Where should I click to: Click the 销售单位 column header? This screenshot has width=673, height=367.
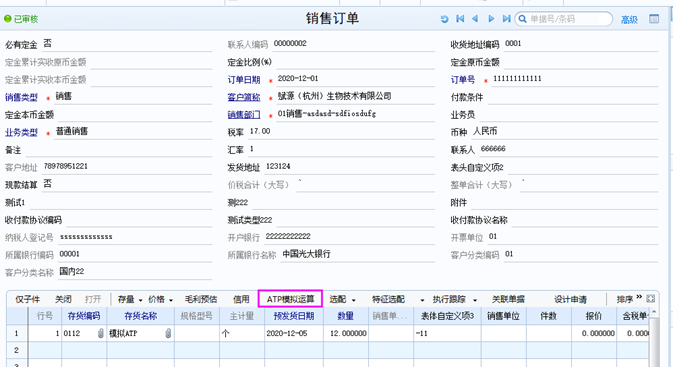[503, 316]
